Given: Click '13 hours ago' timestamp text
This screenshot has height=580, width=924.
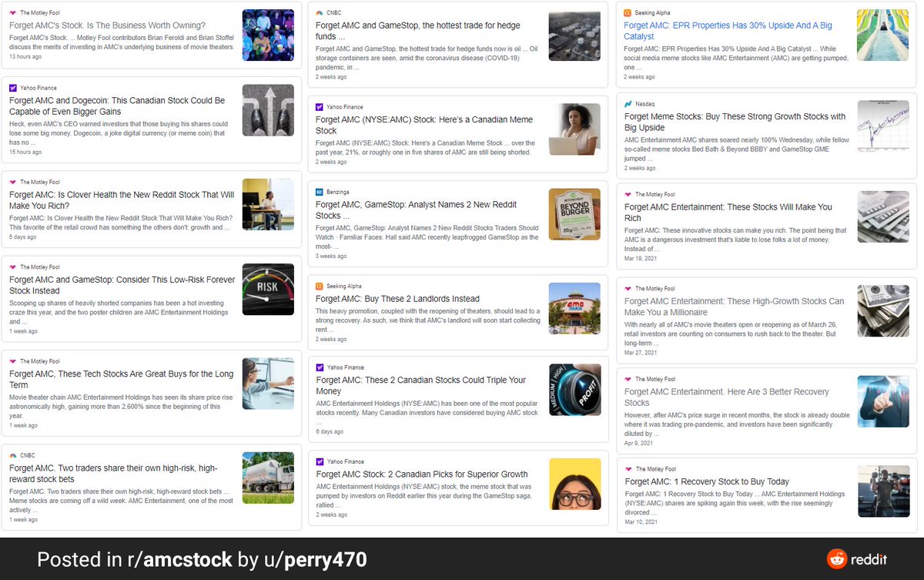Looking at the screenshot, I should coord(25,57).
